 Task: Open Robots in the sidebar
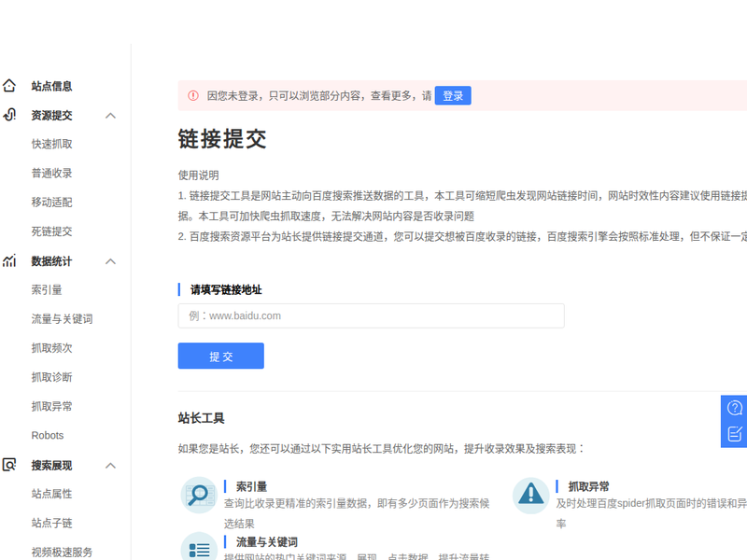(48, 435)
